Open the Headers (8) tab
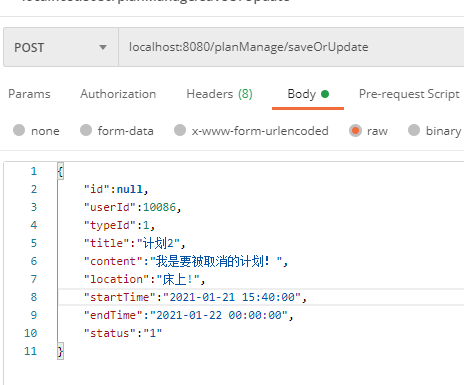The image size is (464, 385). pyautogui.click(x=219, y=94)
